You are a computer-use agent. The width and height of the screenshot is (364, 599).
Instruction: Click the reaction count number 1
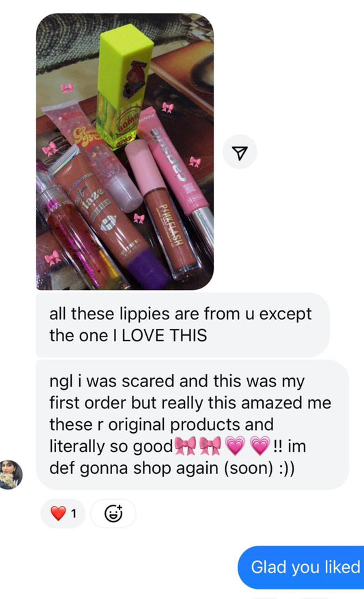coord(73,513)
